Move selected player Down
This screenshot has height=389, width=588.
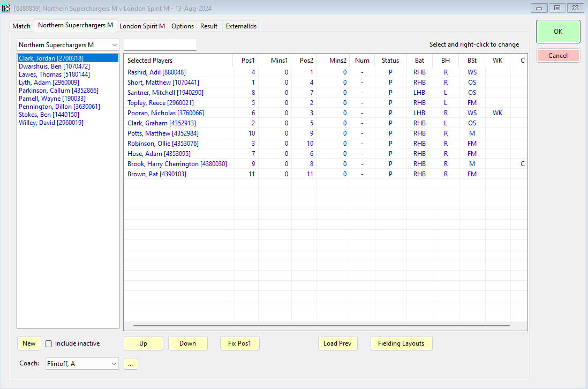point(187,343)
